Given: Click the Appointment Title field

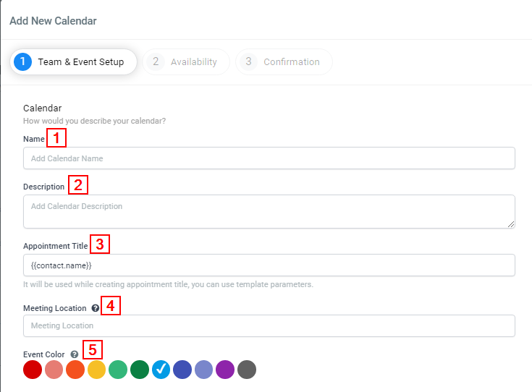Looking at the screenshot, I should [269, 265].
